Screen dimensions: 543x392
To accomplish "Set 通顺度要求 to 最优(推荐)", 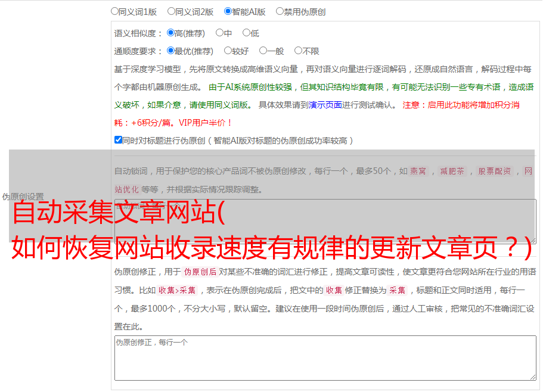I will (x=170, y=51).
